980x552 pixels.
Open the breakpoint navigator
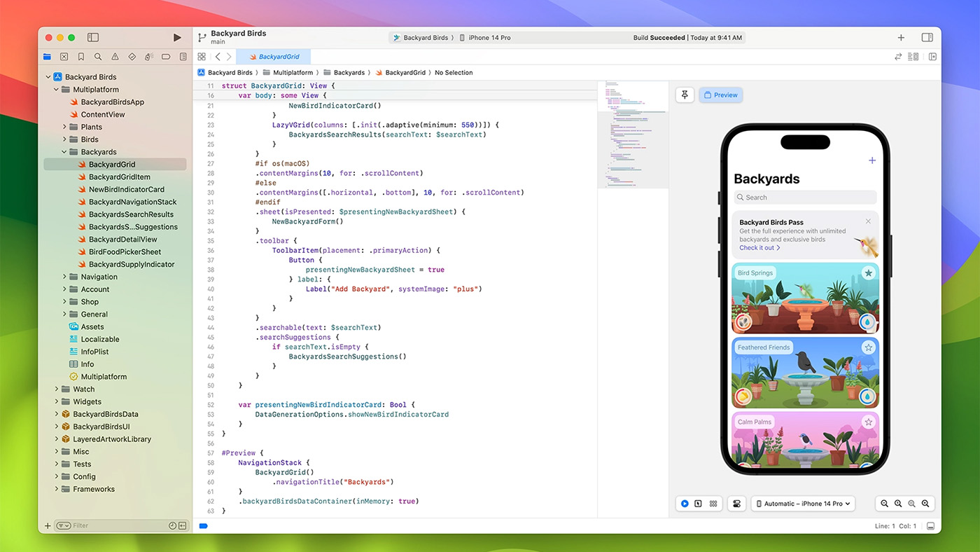click(166, 57)
